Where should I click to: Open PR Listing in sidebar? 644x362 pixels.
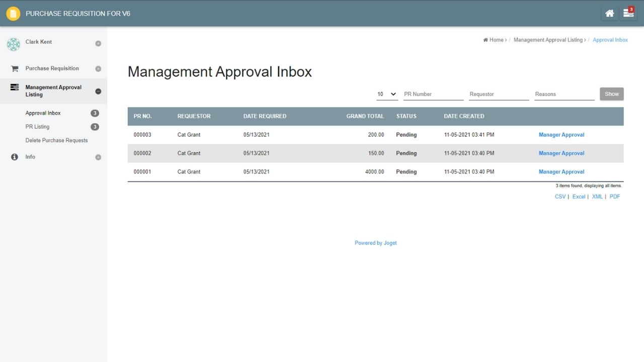(38, 127)
